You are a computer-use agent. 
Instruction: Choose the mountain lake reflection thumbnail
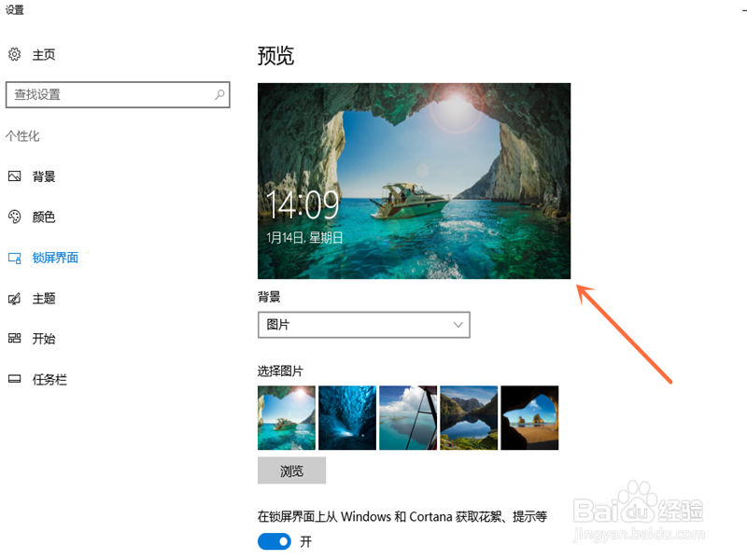tap(469, 417)
